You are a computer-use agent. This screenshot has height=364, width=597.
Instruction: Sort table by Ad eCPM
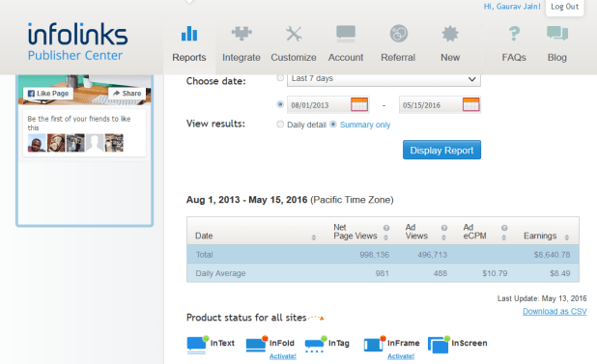(503, 238)
